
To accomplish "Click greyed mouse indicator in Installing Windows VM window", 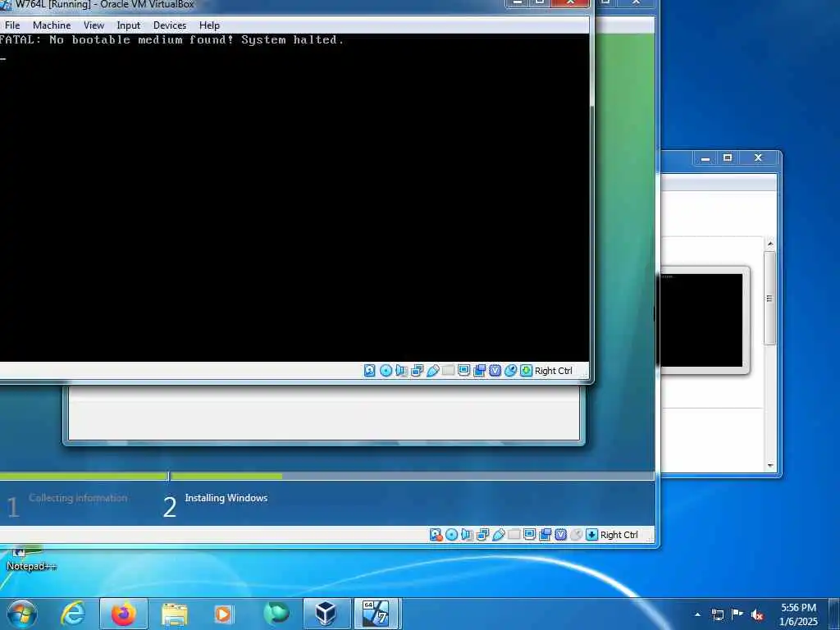I will tap(576, 535).
